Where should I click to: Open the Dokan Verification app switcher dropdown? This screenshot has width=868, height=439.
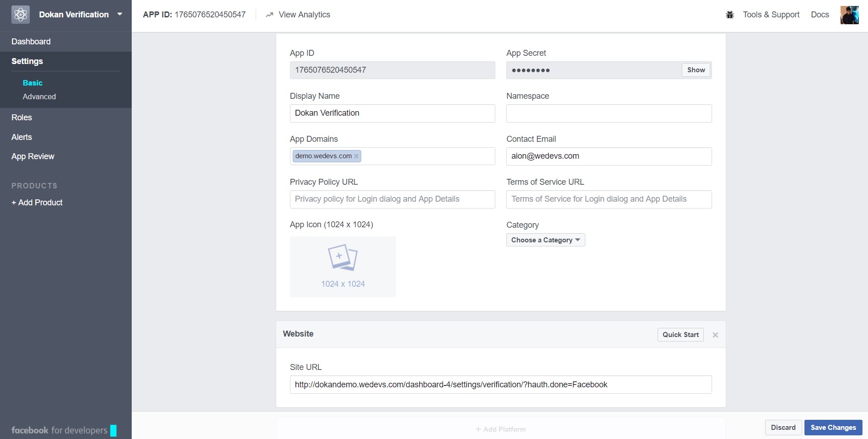coord(120,14)
